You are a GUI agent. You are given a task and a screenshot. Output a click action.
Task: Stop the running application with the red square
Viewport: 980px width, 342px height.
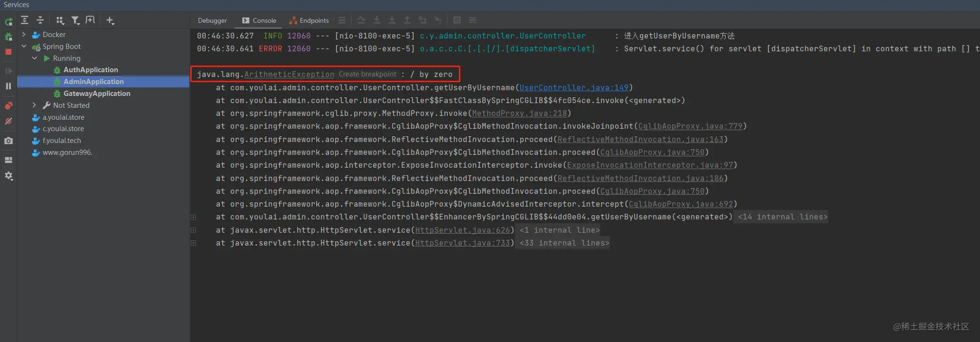[9, 52]
